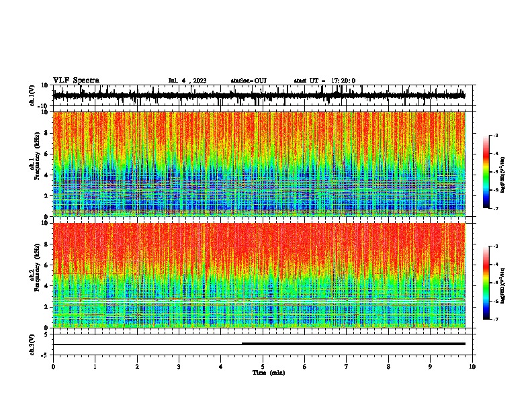Click the lower colorbar log(PSD) unit label
532x411 pixels.
tap(503, 285)
